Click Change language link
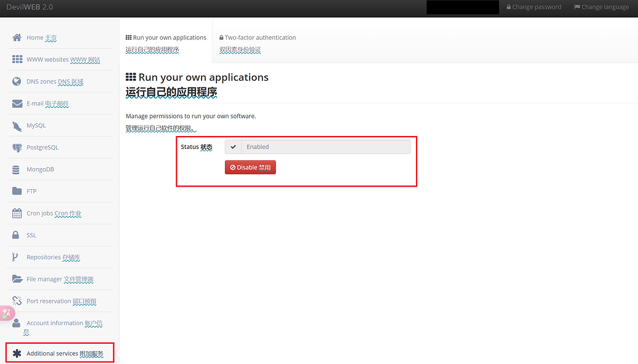 pos(602,7)
